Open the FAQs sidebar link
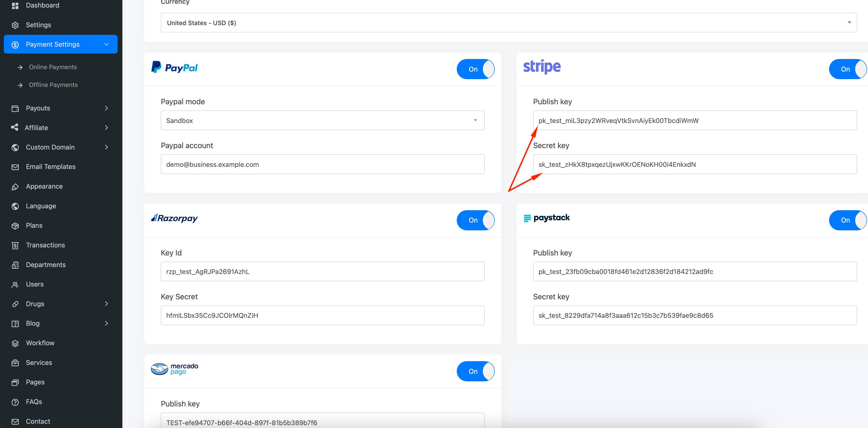Image resolution: width=868 pixels, height=428 pixels. [x=34, y=402]
